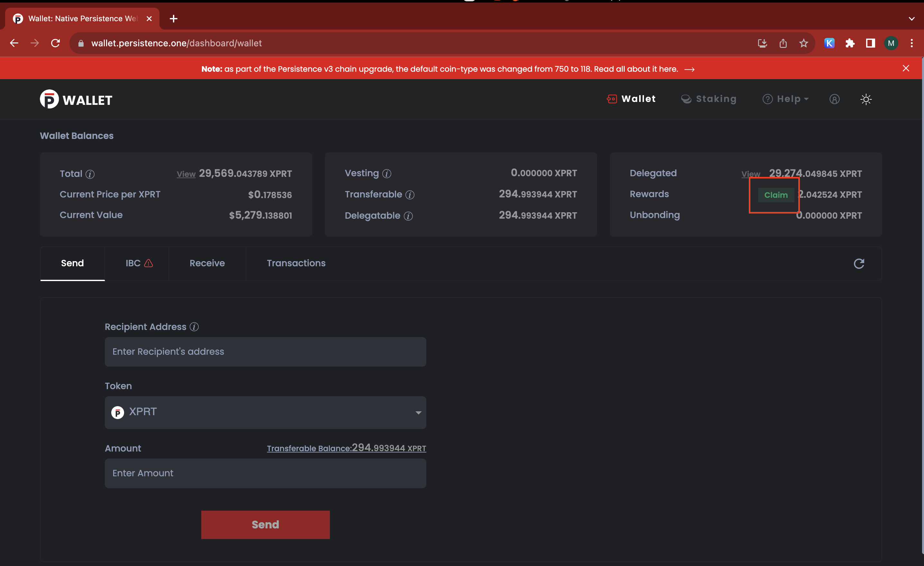Click the Total balance info icon

click(90, 174)
